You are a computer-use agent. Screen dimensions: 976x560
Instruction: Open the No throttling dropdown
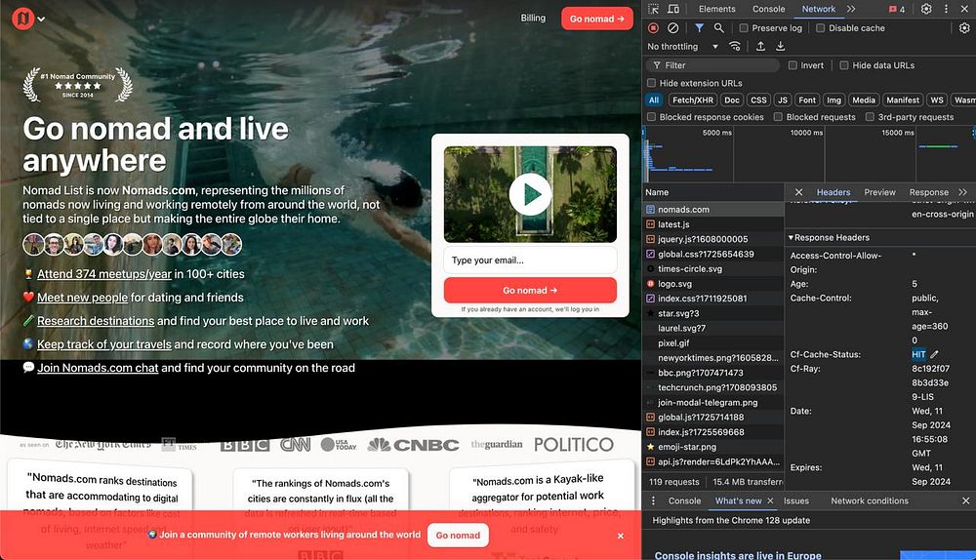683,47
